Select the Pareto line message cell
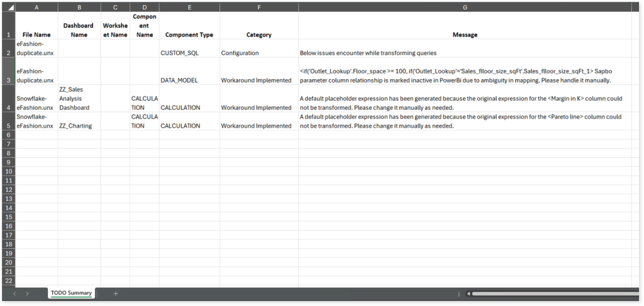 point(464,121)
